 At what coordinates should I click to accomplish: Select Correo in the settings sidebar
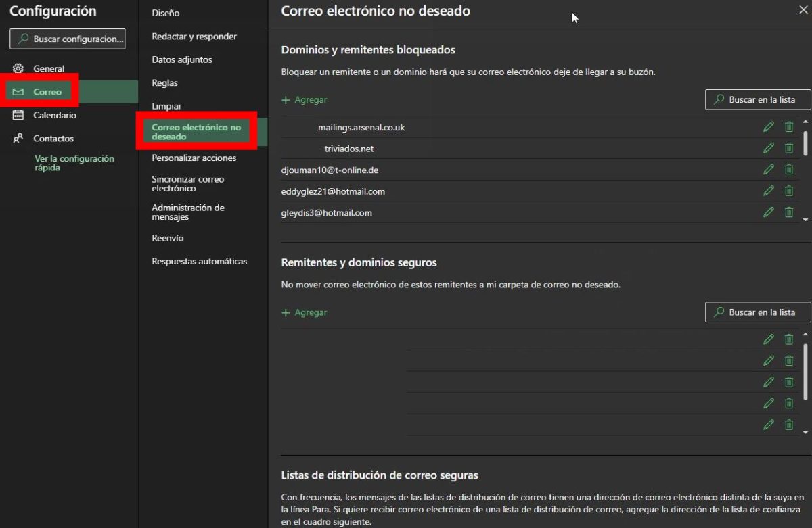point(47,92)
